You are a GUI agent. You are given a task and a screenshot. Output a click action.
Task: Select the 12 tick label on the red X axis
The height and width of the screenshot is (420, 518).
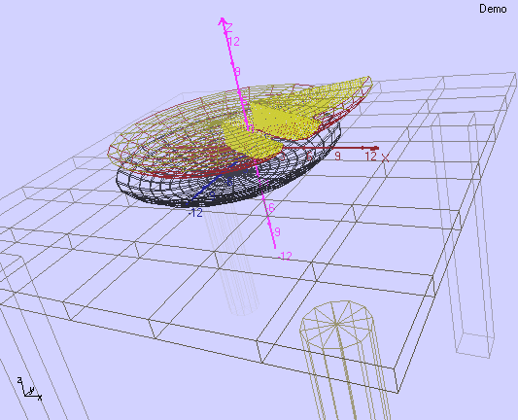[x=370, y=157]
